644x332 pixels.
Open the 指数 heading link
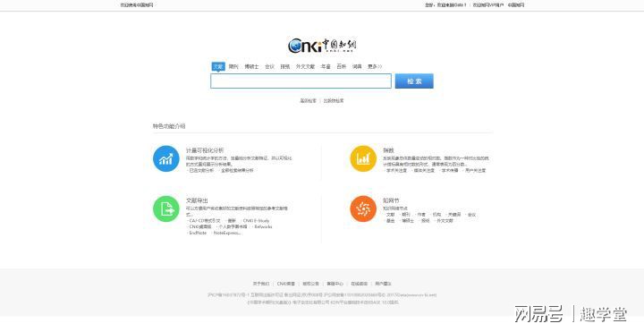point(388,150)
